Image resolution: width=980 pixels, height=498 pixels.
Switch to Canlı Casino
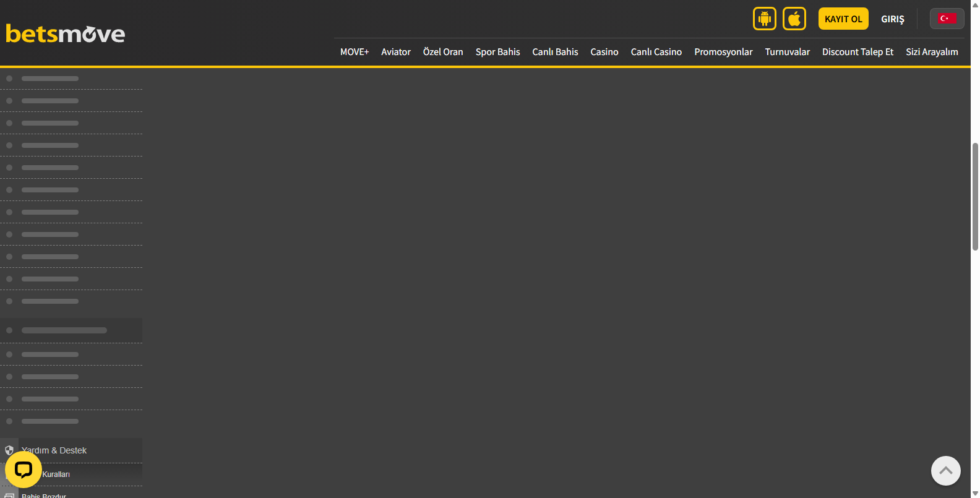[656, 52]
